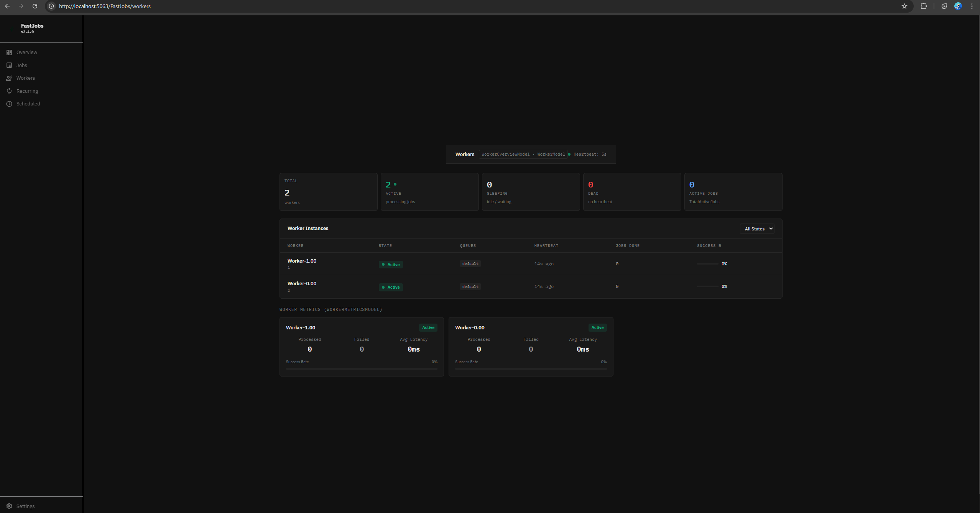980x513 pixels.
Task: Click the State column header
Action: point(385,246)
